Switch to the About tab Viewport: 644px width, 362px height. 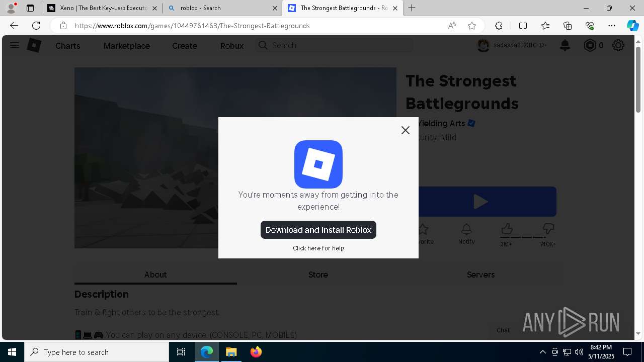pyautogui.click(x=155, y=275)
